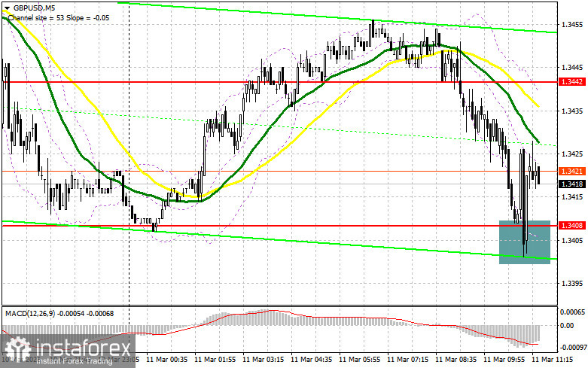This screenshot has height=368, width=588.
Task: Click the 1.3435 price axis label
Action: tap(572, 111)
